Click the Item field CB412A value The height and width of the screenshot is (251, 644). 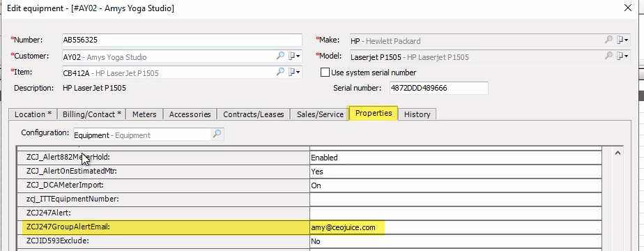click(77, 73)
